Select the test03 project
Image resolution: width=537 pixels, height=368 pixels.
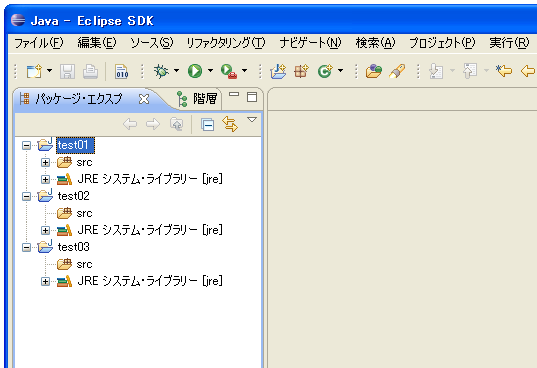pyautogui.click(x=74, y=247)
